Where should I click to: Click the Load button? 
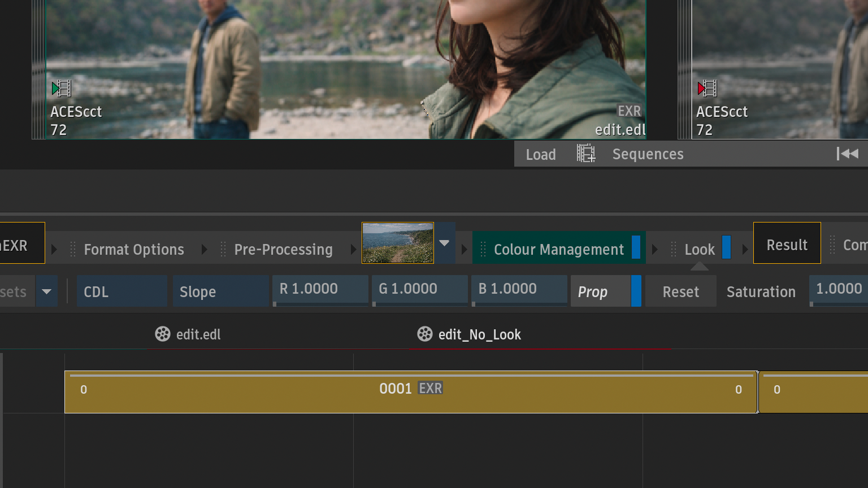pyautogui.click(x=541, y=154)
